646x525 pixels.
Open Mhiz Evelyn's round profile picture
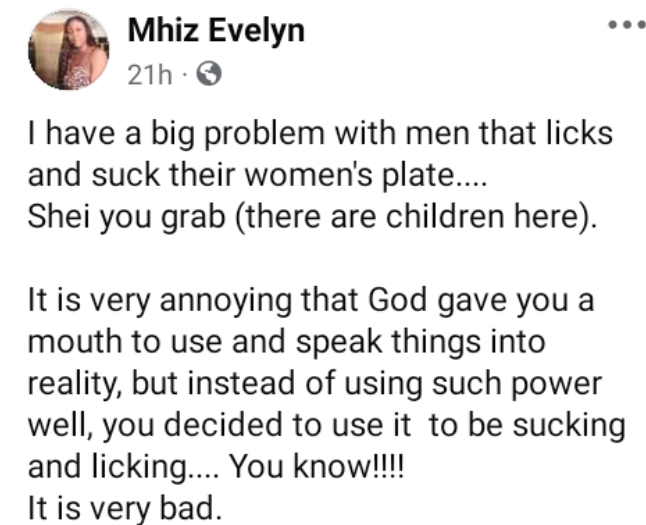tap(68, 50)
